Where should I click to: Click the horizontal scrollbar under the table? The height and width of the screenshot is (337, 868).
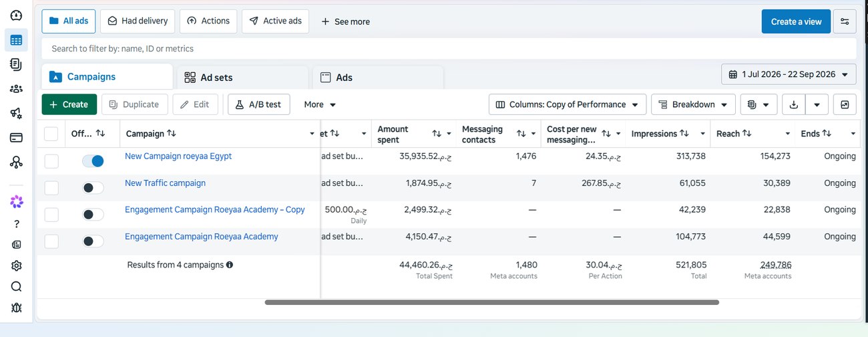(492, 302)
